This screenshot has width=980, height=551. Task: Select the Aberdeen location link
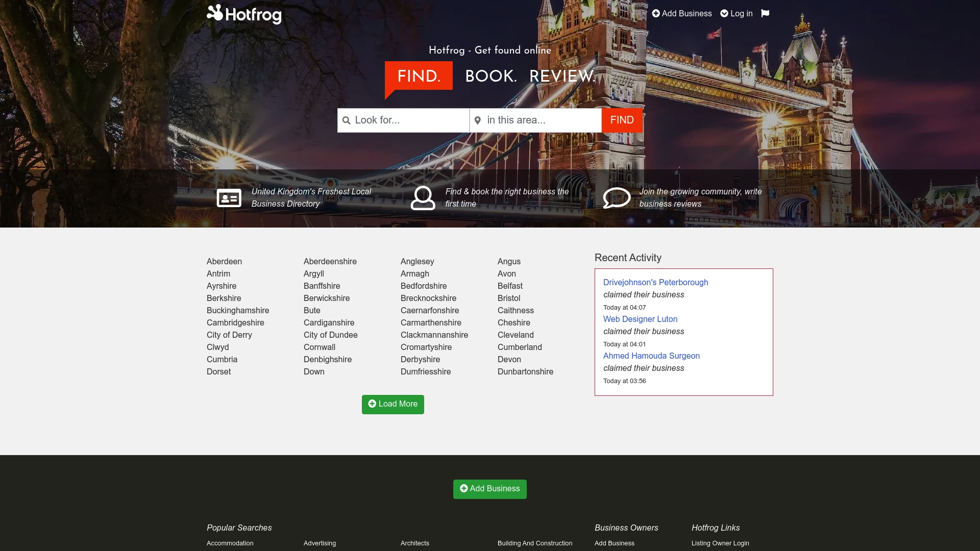click(224, 261)
